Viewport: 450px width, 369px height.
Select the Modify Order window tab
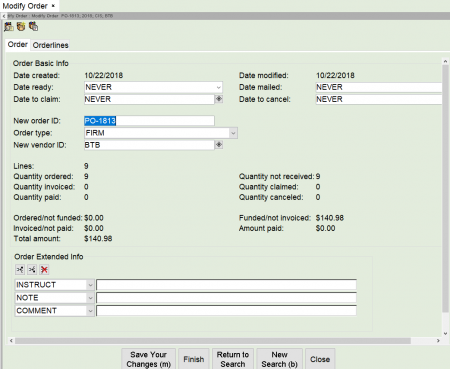pos(25,6)
